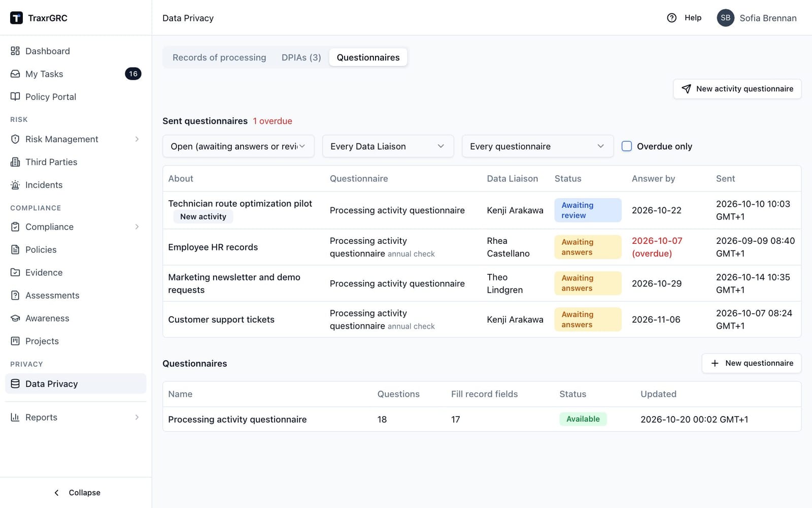Viewport: 812px width, 508px height.
Task: Click the Awaiting review status badge
Action: [x=588, y=210]
